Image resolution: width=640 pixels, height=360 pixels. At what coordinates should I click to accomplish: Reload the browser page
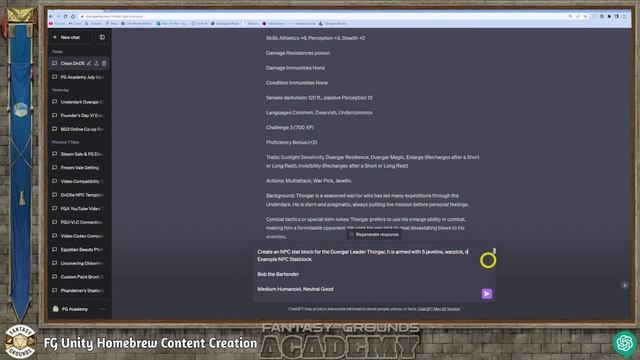click(x=65, y=16)
